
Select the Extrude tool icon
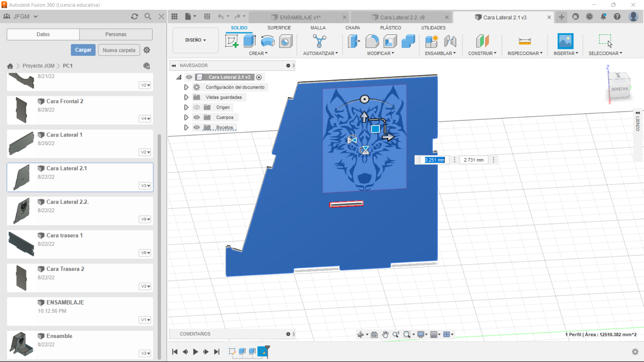tap(250, 41)
